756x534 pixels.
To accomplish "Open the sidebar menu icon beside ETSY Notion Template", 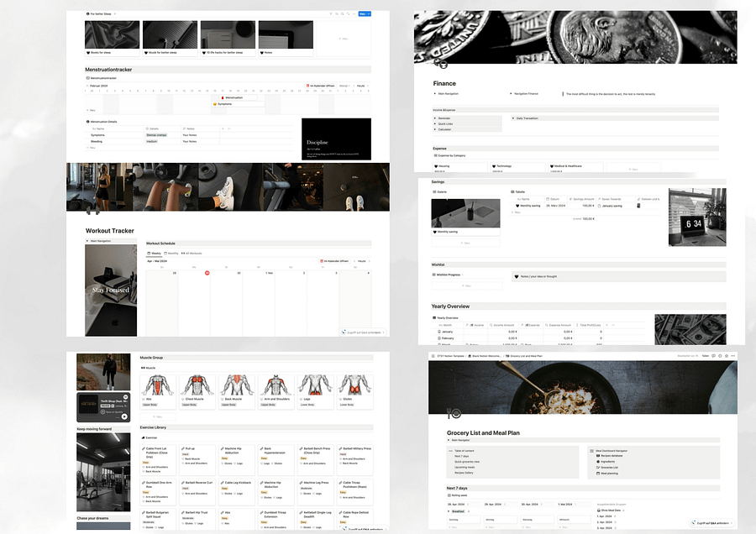I will [x=432, y=356].
